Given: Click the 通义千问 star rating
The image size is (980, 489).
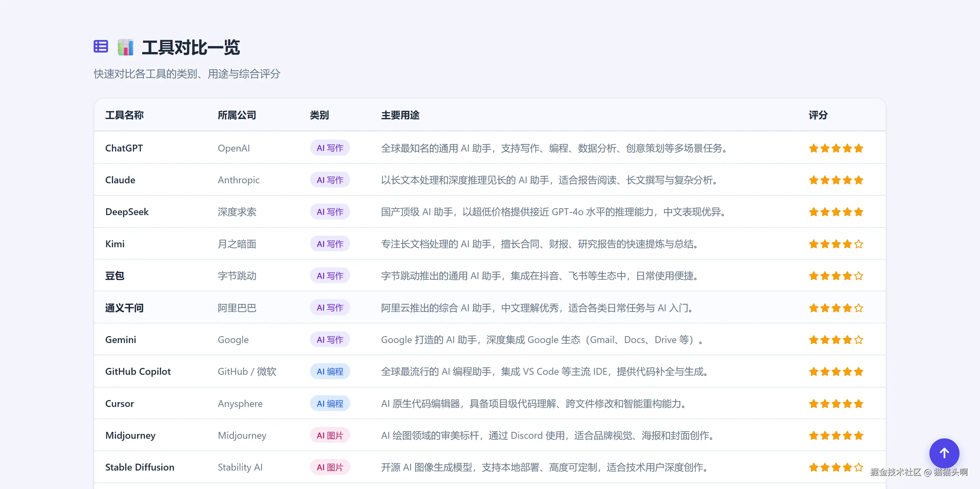Looking at the screenshot, I should 836,308.
